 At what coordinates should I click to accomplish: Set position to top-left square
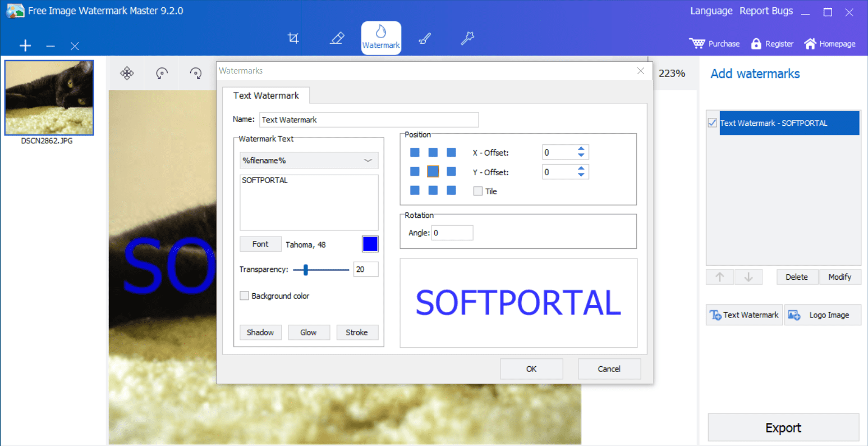point(415,152)
